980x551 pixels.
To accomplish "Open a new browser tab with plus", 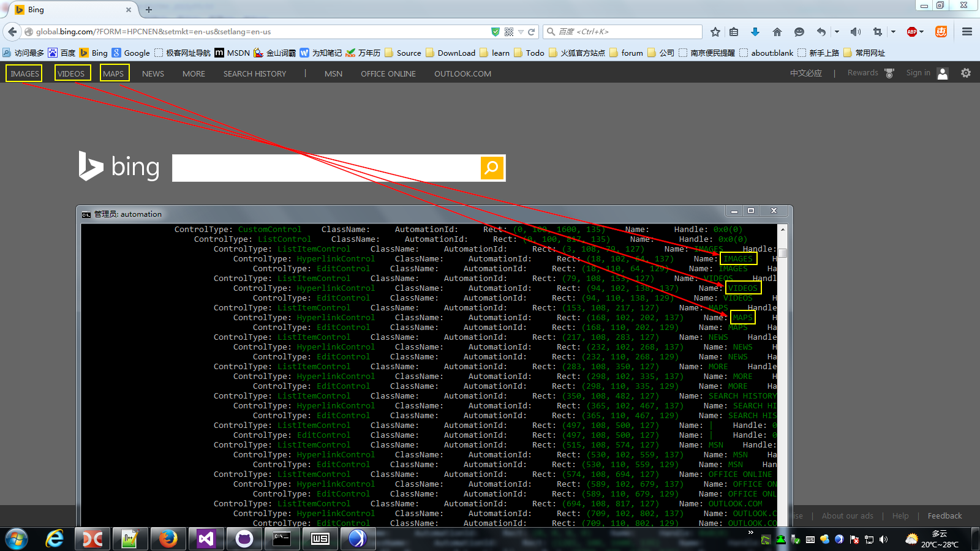I will [x=149, y=10].
